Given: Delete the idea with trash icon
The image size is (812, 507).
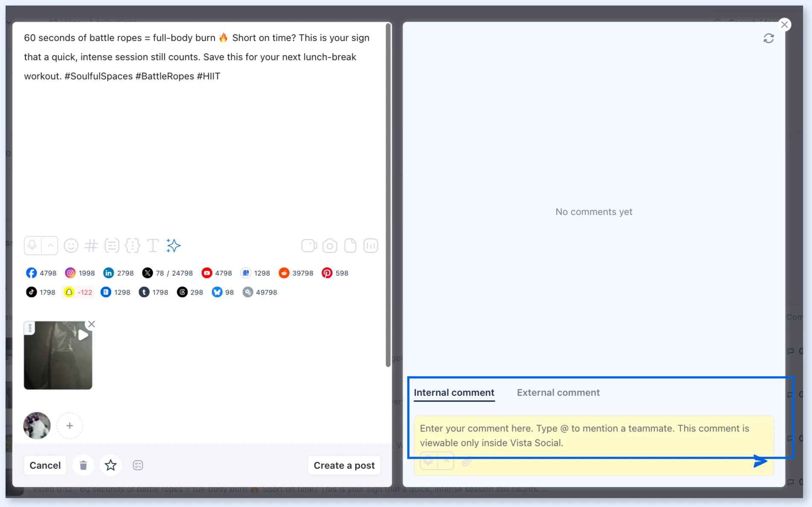Looking at the screenshot, I should coord(83,465).
